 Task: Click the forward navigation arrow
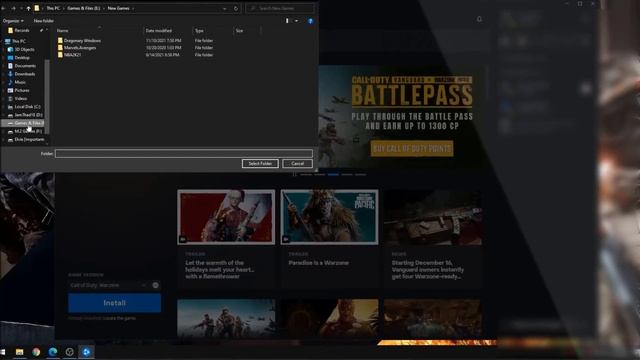click(13, 8)
